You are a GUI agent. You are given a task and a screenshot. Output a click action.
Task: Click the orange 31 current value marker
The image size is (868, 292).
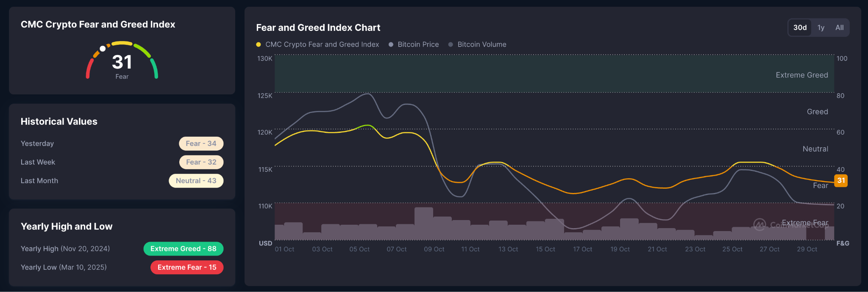(841, 181)
